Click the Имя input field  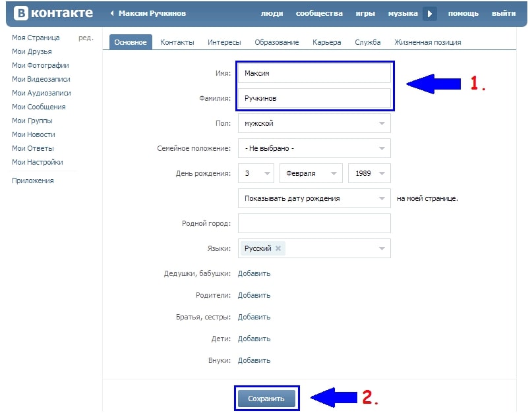[314, 73]
